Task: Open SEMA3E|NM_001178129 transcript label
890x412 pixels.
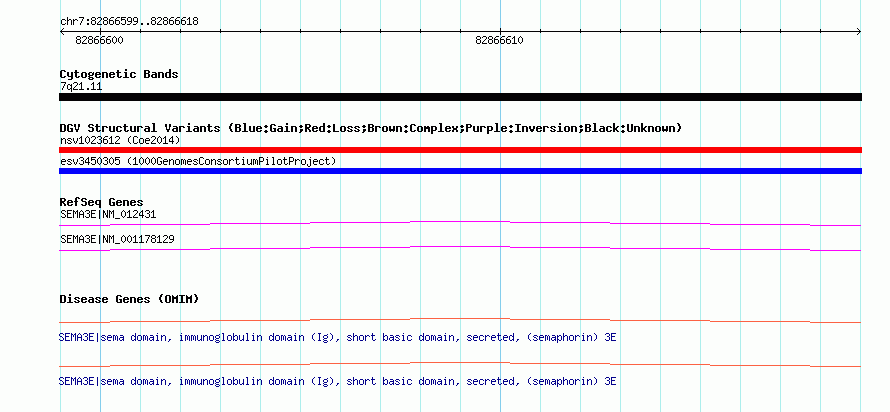Action: point(117,239)
